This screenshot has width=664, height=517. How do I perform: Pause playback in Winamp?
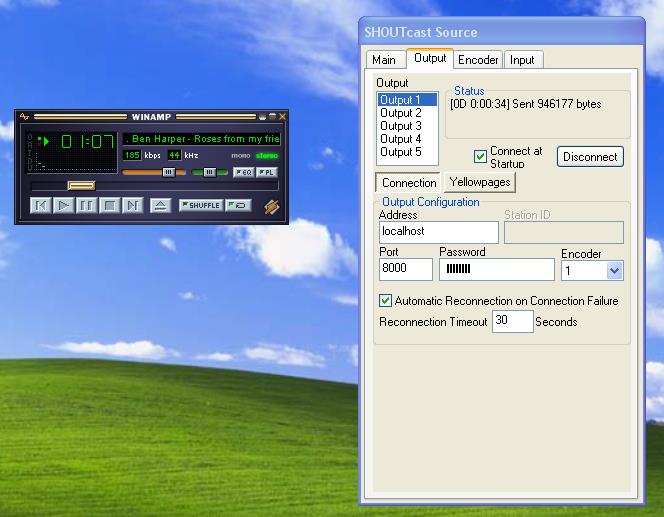[x=86, y=206]
